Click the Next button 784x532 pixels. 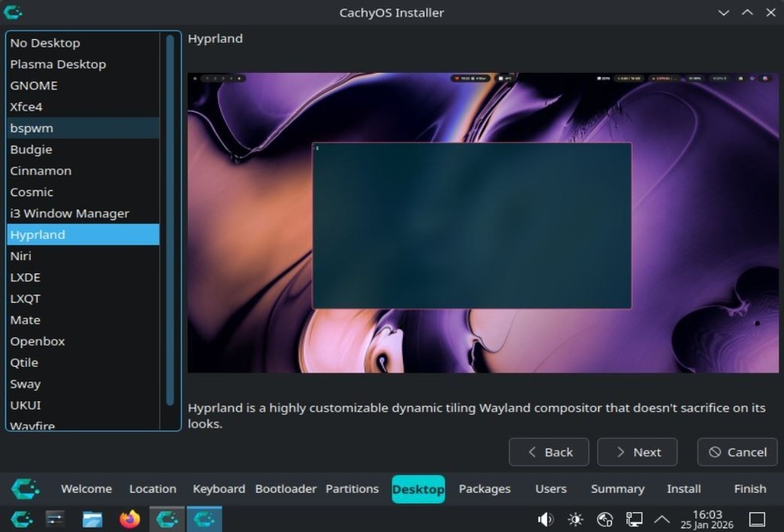tap(637, 452)
